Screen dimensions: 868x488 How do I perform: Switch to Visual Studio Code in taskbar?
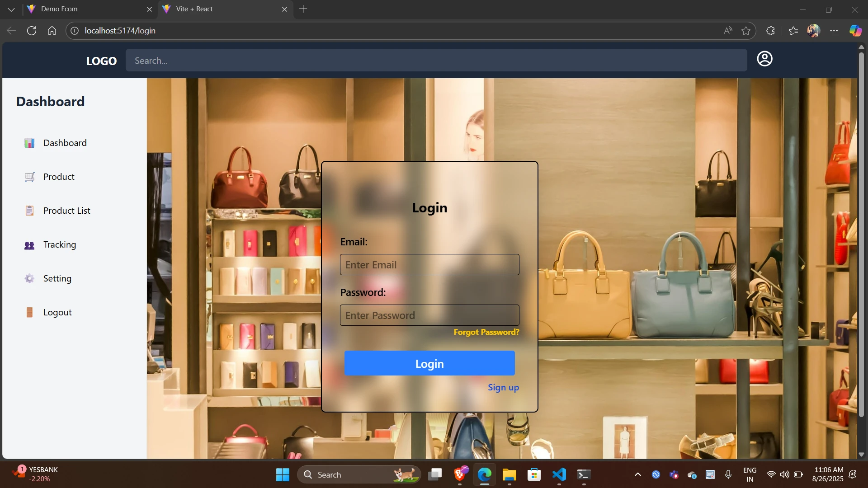click(559, 474)
